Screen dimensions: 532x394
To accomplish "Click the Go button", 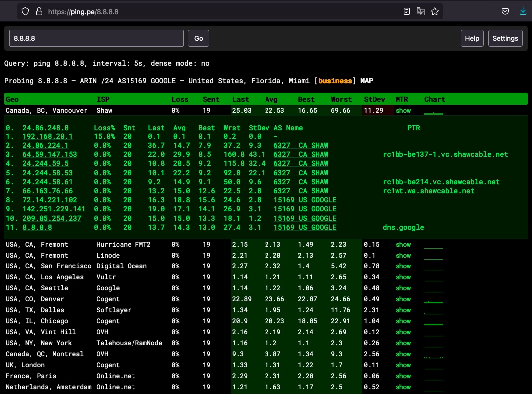I will 198,38.
